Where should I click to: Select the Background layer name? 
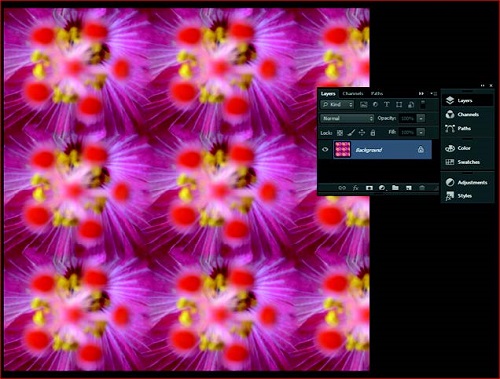[369, 150]
